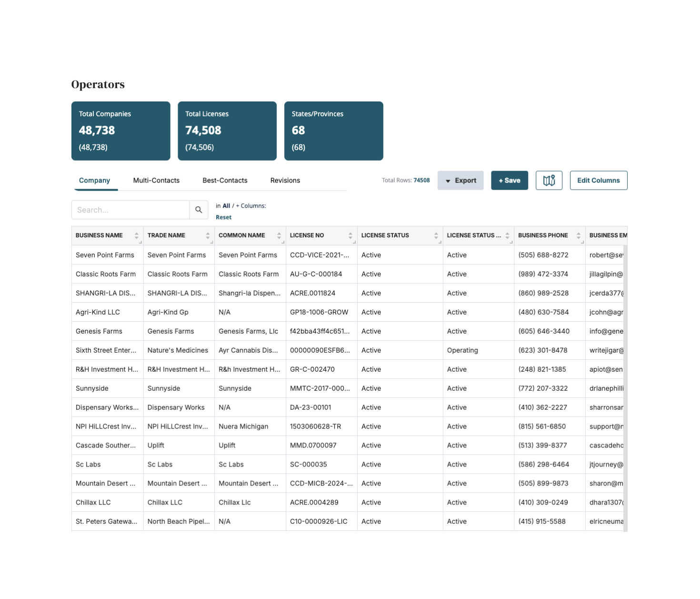Viewport: 700px width, 599px height.
Task: Sort by Business Phone column arrows
Action: 579,235
